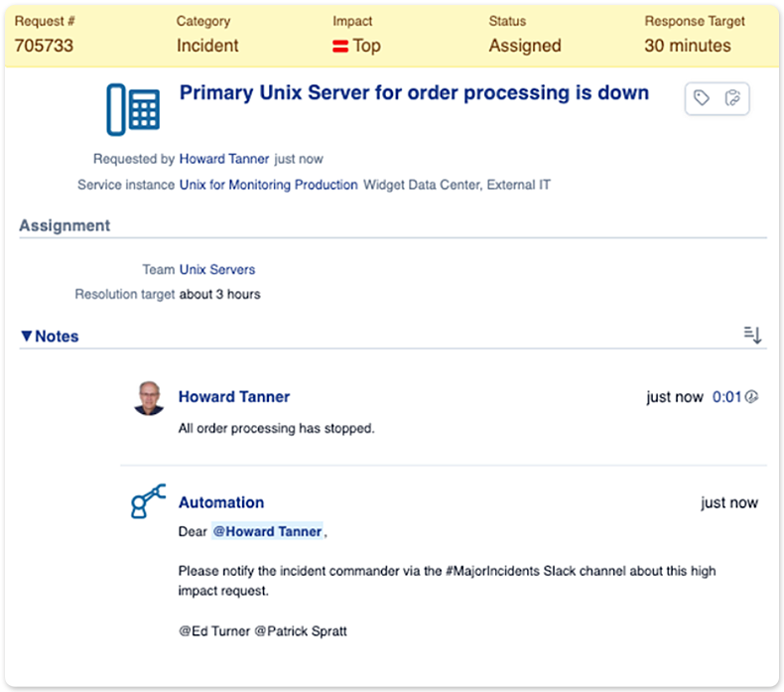The image size is (784, 692).
Task: Open Howard Tanner requester link
Action: click(224, 159)
